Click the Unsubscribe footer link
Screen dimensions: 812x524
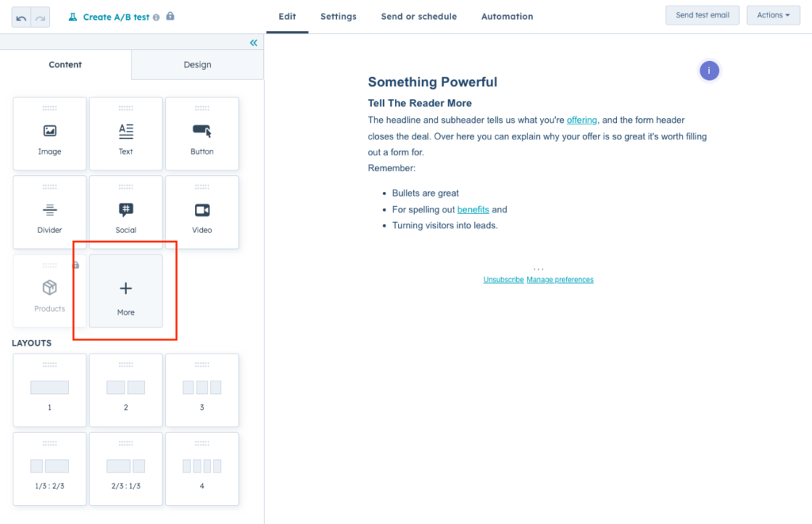point(504,280)
